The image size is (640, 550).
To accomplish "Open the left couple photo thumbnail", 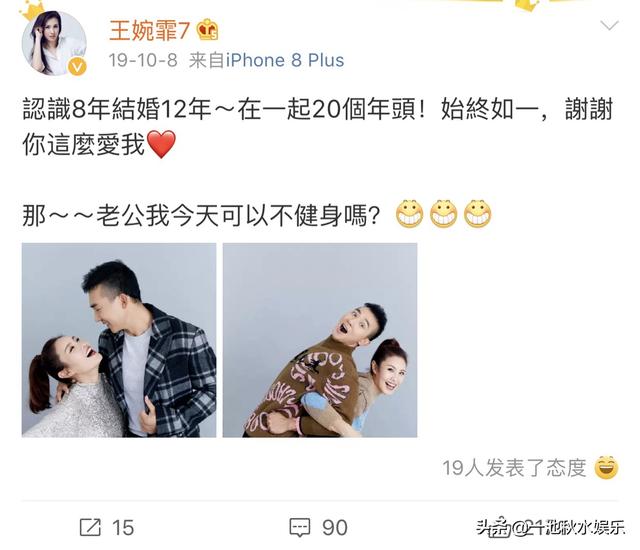I will 119,340.
